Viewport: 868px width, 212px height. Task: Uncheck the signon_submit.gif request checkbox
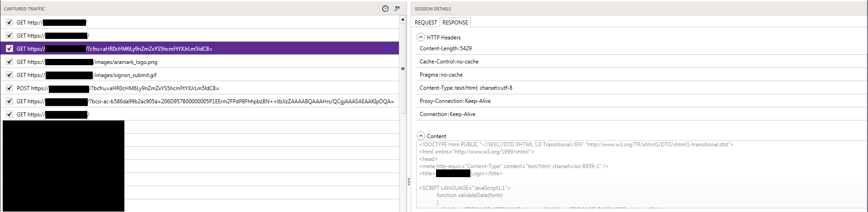click(x=9, y=75)
